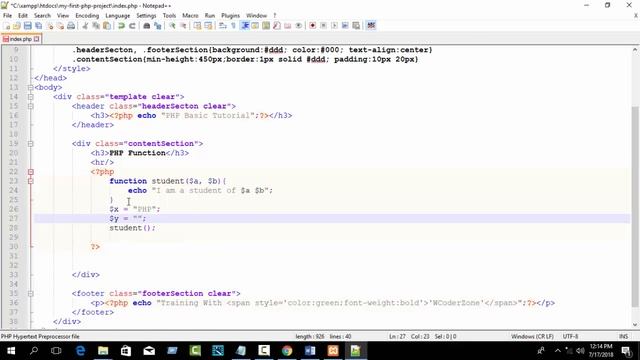Open the Macro menu

pos(190,16)
